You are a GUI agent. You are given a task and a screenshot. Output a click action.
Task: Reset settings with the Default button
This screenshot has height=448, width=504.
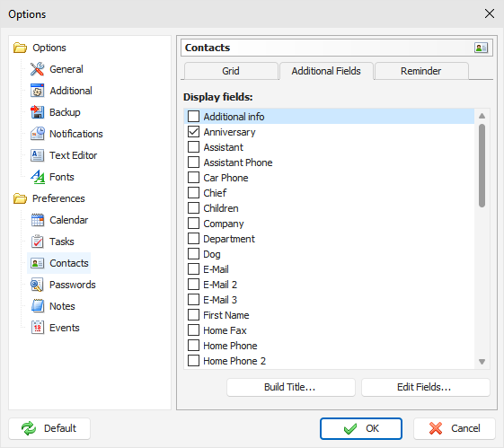pyautogui.click(x=49, y=428)
